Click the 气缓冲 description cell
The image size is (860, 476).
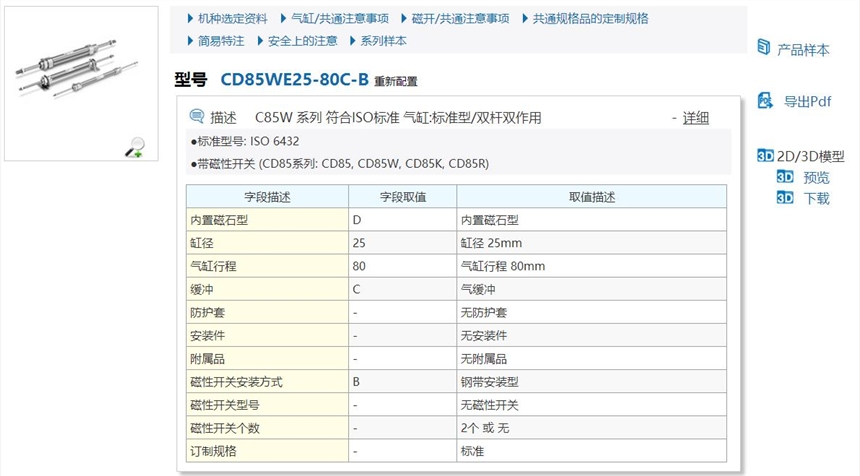tap(592, 289)
